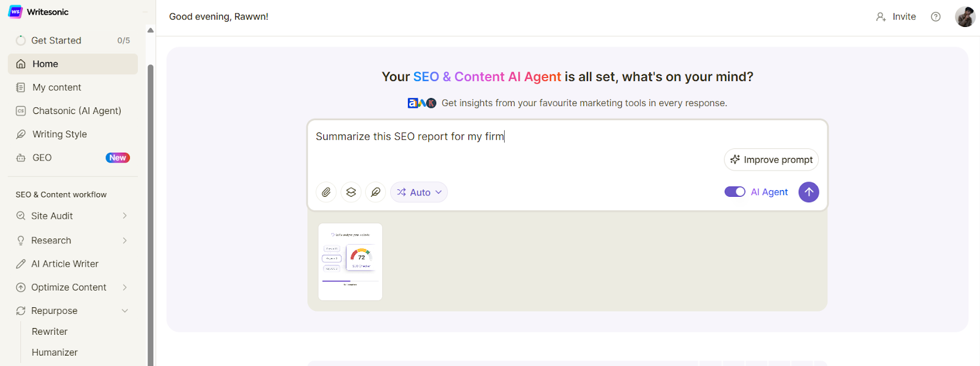The height and width of the screenshot is (366, 980).
Task: Open Chatsonic (AI Agent)
Action: (73, 110)
